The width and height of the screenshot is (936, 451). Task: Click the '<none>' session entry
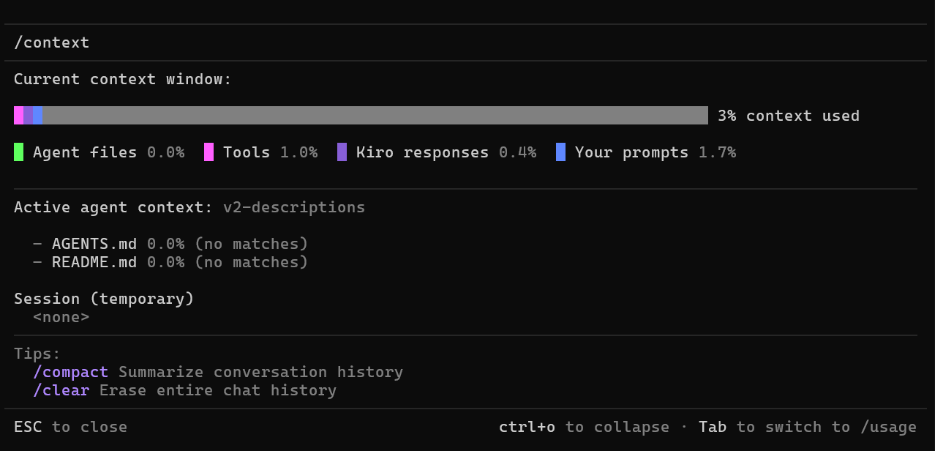pos(61,317)
